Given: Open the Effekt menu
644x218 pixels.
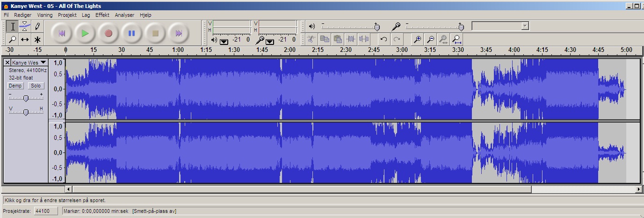Looking at the screenshot, I should click(102, 15).
